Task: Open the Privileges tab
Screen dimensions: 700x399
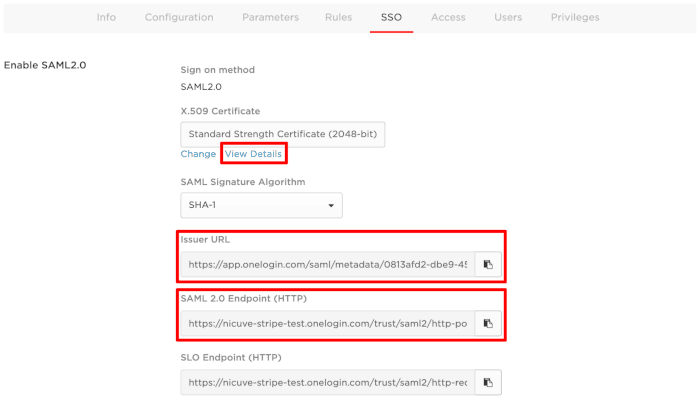Action: pyautogui.click(x=575, y=17)
